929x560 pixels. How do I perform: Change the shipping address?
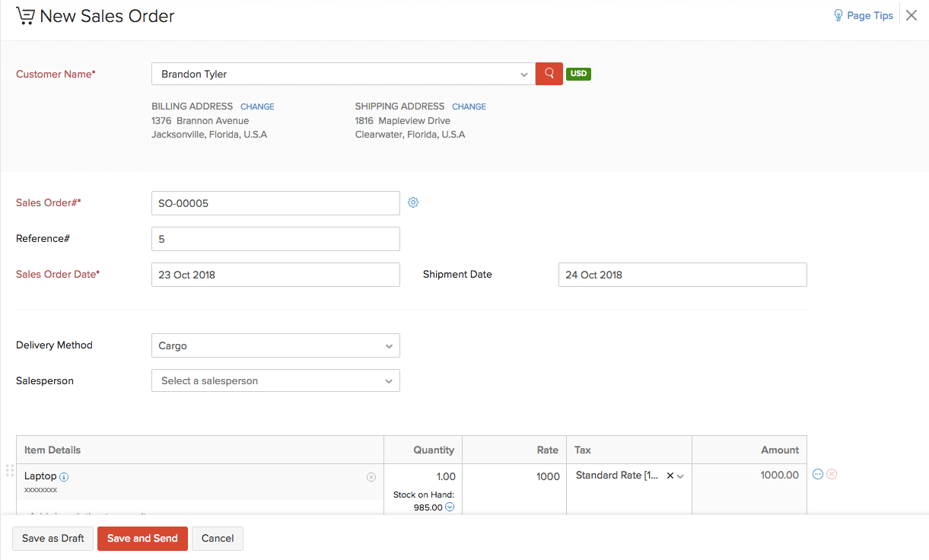pos(469,107)
